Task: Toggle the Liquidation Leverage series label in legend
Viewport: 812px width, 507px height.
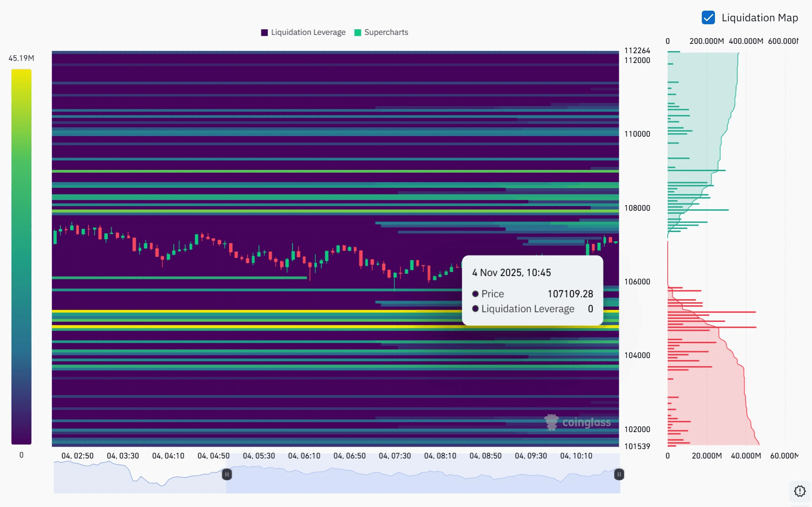Action: 308,32
